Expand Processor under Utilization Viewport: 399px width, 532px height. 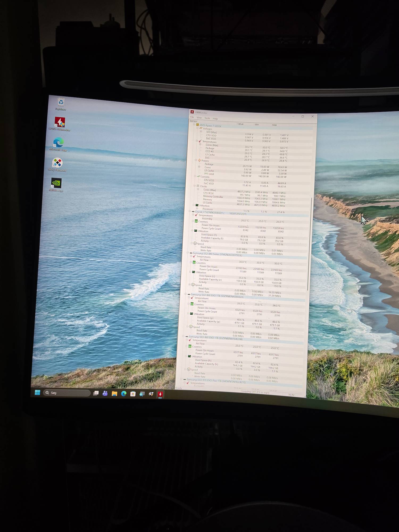197,208
